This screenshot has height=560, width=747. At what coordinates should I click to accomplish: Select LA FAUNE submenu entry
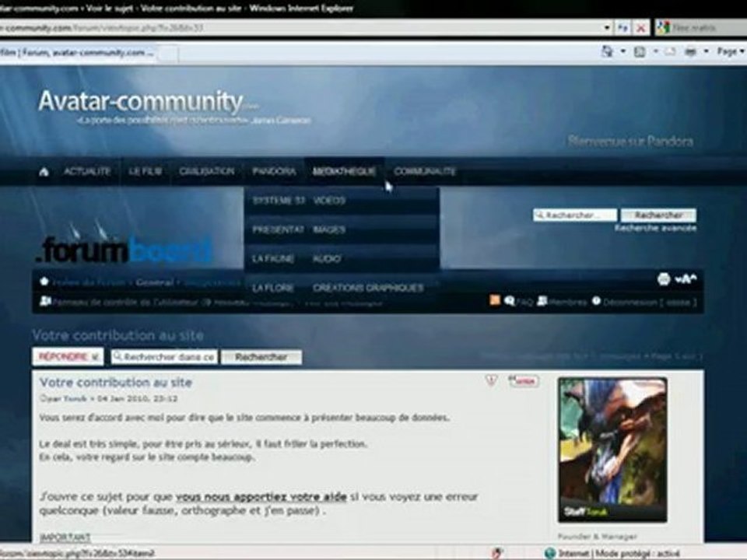coord(273,258)
